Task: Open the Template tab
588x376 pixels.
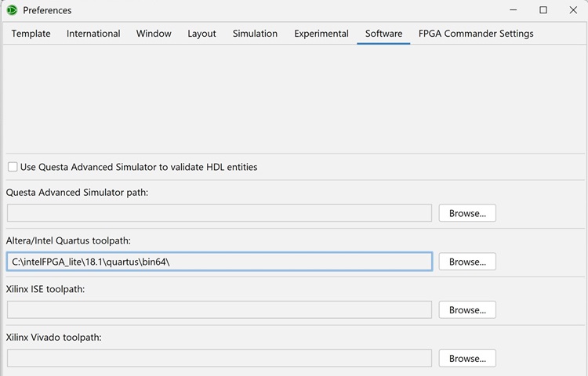Action: point(31,34)
